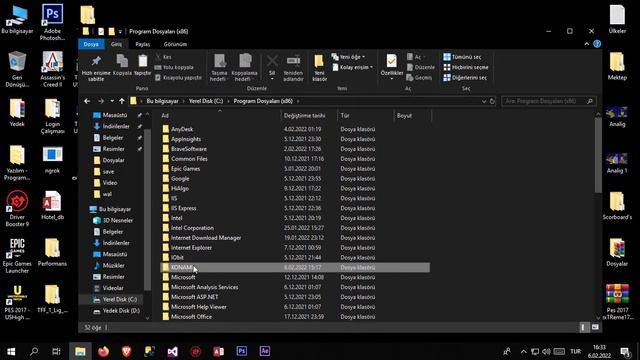Open Kopyalama hedefi copy-to dropdown
The width and height of the screenshot is (640, 360).
click(244, 67)
